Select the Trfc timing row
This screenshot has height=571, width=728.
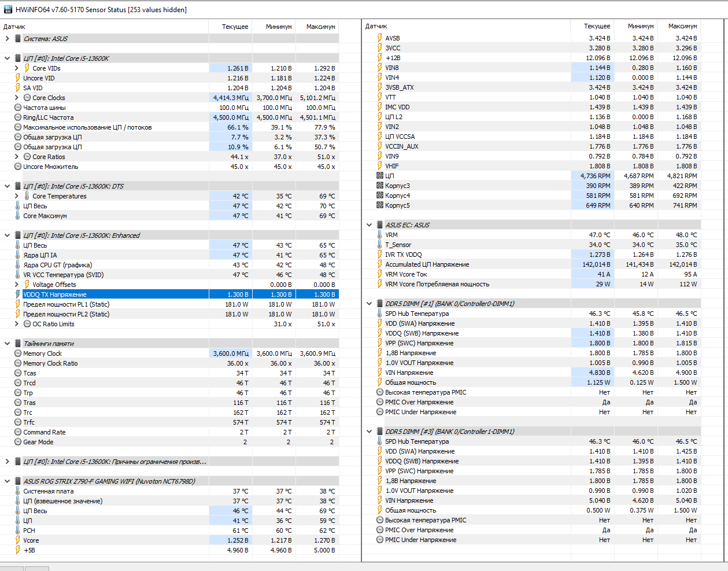[169, 422]
